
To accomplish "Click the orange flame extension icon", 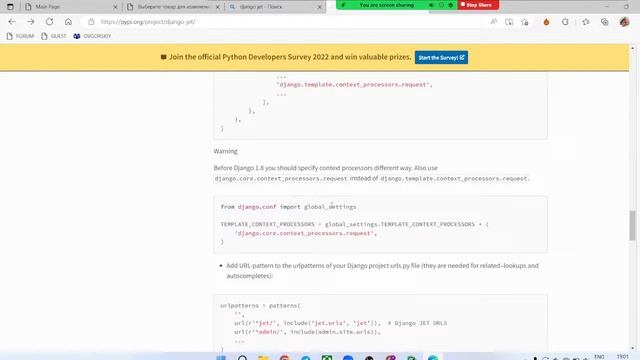I will pyautogui.click(x=546, y=22).
